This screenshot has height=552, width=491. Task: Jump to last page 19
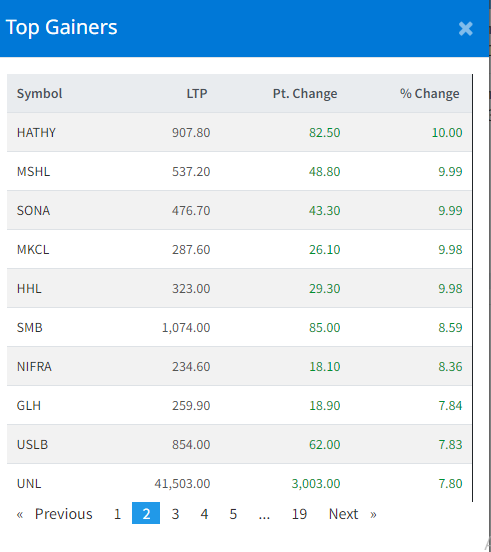tap(299, 514)
